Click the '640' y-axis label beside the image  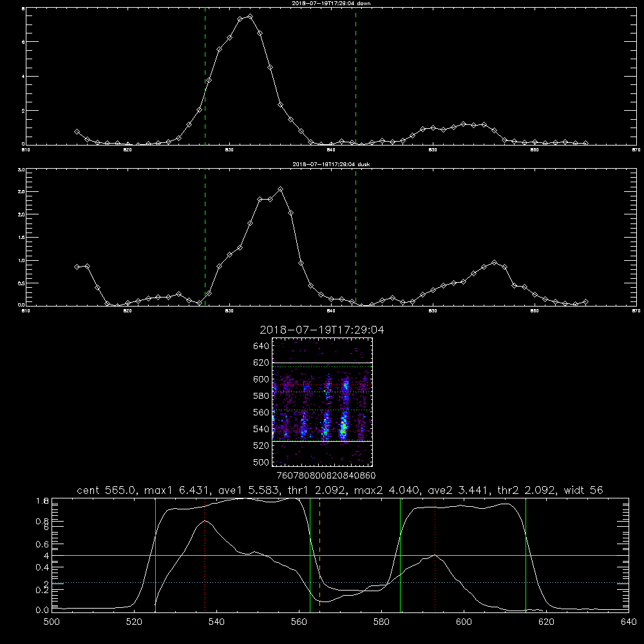click(x=261, y=346)
